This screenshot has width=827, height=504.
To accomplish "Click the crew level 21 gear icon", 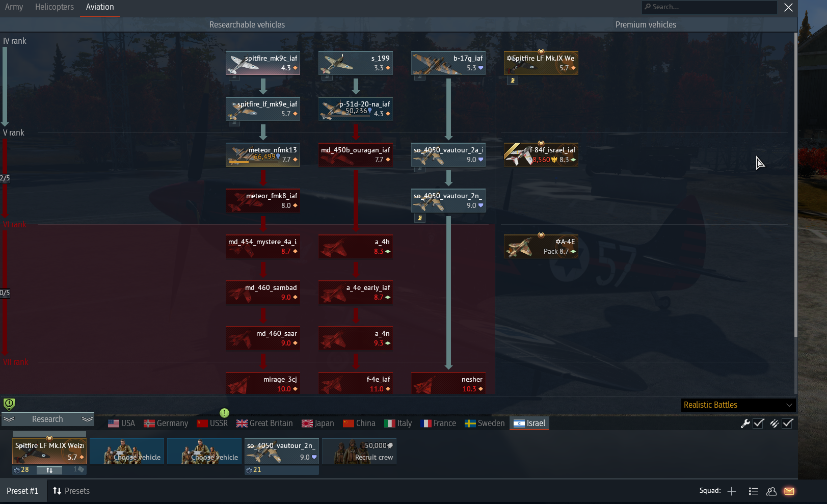I will pyautogui.click(x=249, y=470).
